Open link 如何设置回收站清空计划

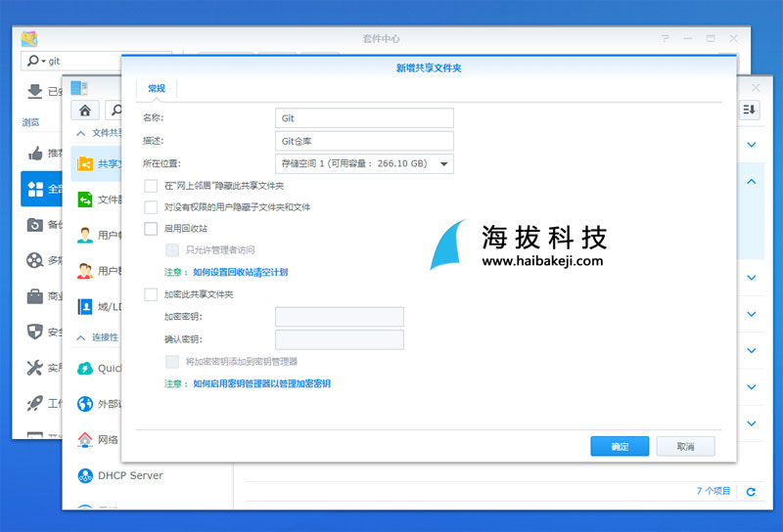[240, 272]
